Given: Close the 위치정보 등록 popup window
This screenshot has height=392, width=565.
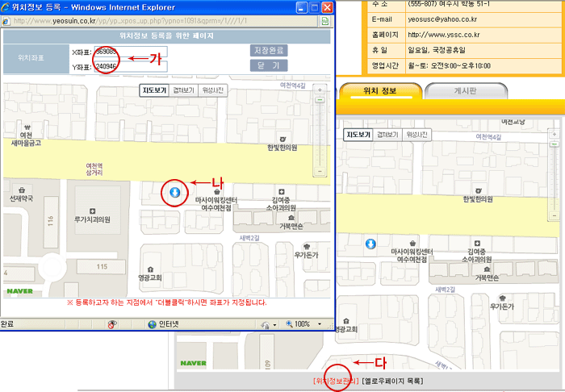Looking at the screenshot, I should pos(327,7).
